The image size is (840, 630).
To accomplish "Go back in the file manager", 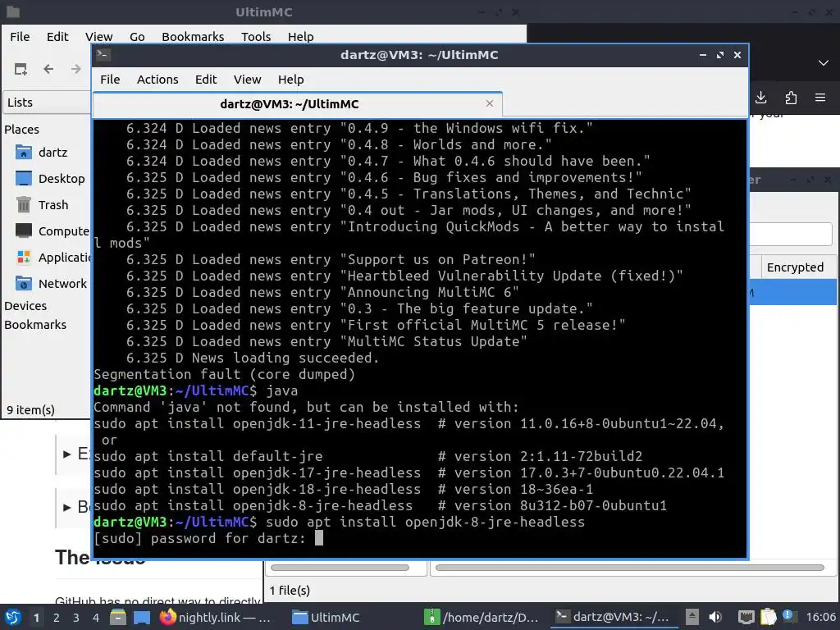I will [x=48, y=69].
